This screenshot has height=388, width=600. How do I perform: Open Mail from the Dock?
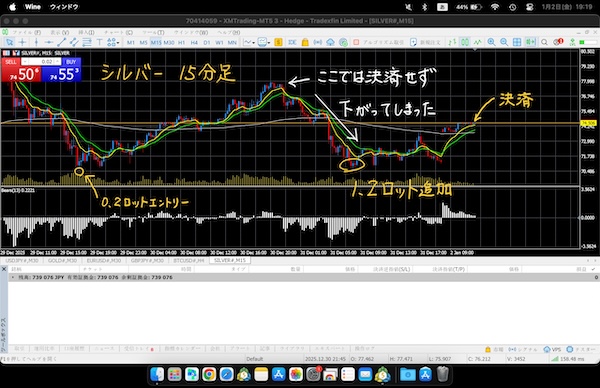[365, 374]
